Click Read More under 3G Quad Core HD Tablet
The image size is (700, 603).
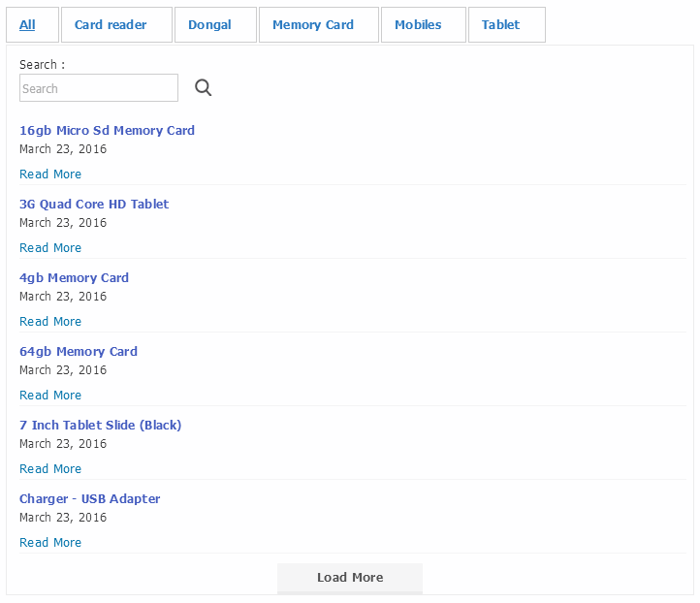coord(50,248)
